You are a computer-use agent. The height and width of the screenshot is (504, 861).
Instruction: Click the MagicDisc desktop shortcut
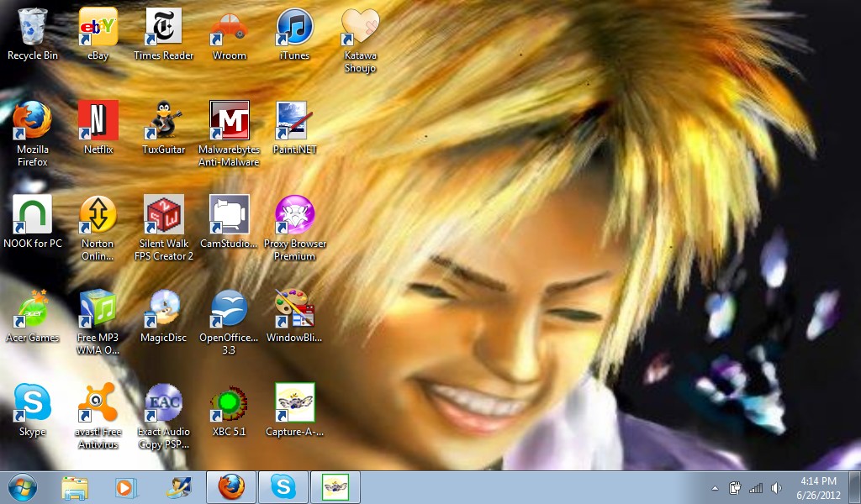163,310
